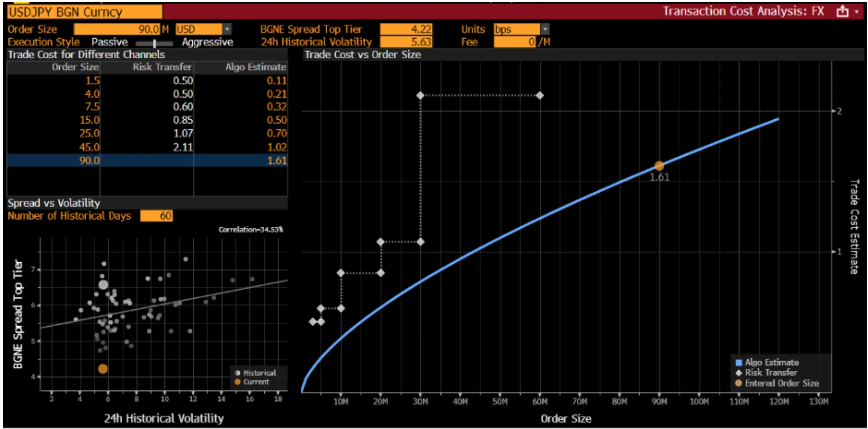Click the Fee input field
Viewport: 868px width, 429px height.
pos(514,42)
